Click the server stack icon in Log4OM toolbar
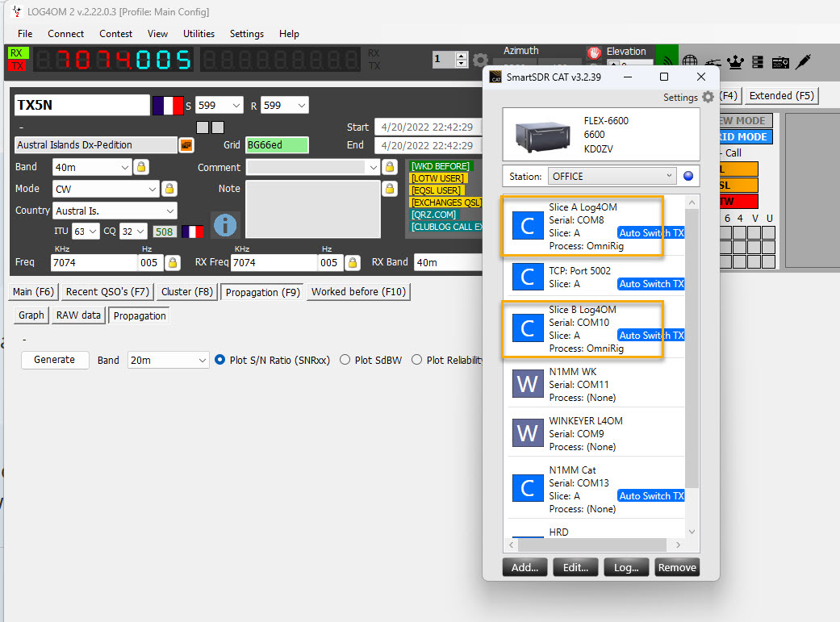The width and height of the screenshot is (840, 622). pyautogui.click(x=758, y=62)
